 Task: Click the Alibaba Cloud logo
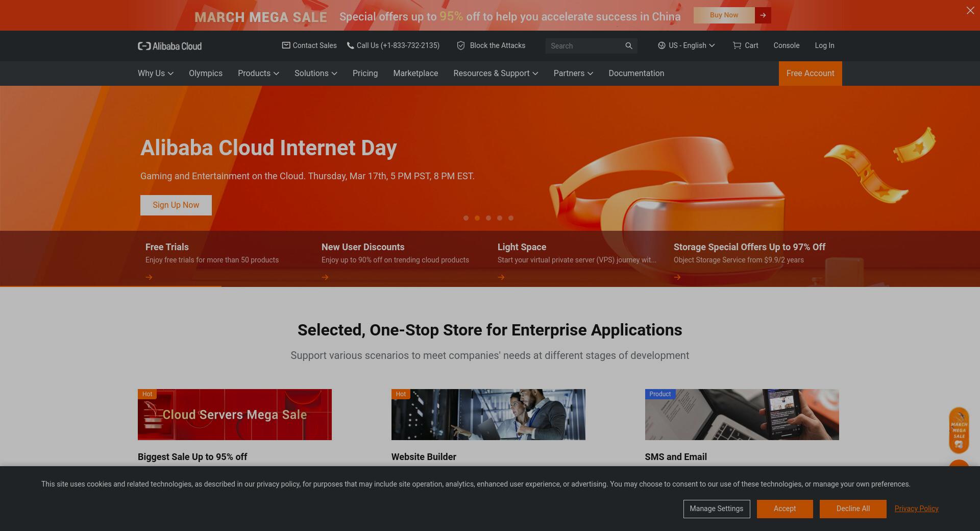[169, 46]
